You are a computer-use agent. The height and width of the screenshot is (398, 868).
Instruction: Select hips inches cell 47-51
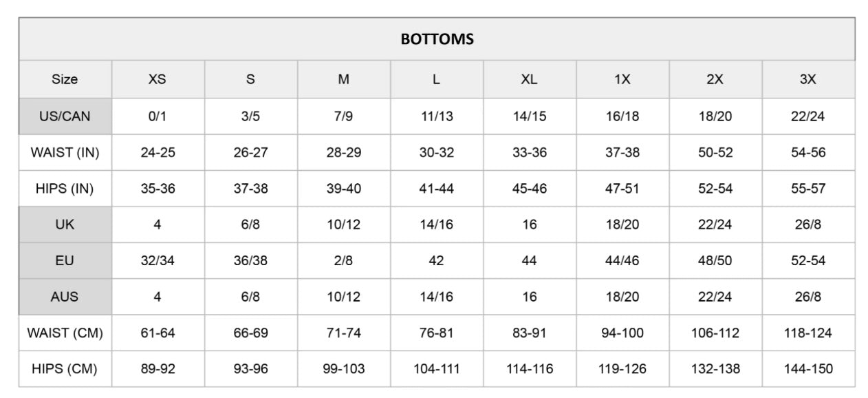click(x=622, y=189)
